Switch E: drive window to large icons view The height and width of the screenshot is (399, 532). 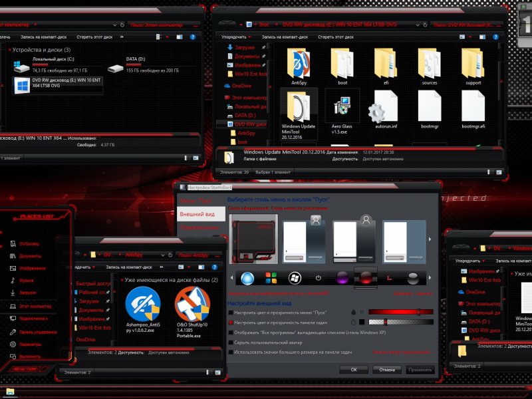(499, 172)
